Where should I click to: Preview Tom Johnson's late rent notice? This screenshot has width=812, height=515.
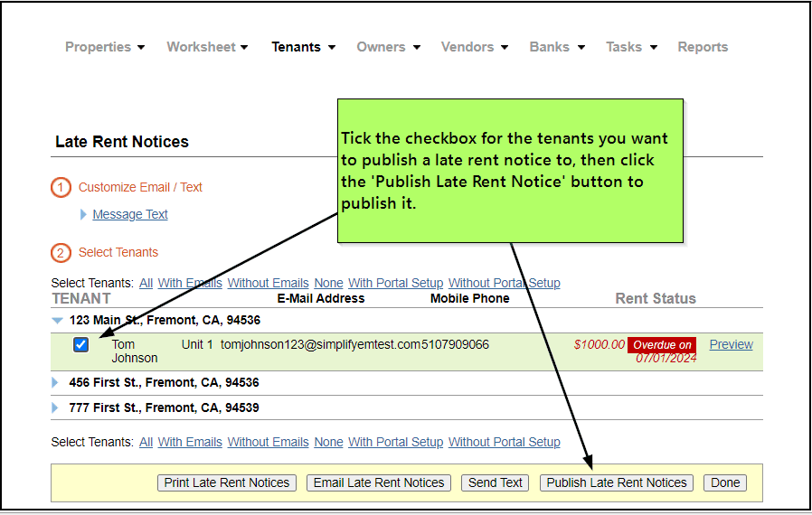coord(731,344)
